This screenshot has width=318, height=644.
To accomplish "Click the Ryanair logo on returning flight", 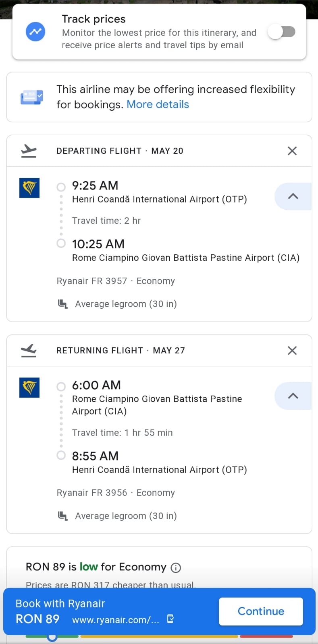I will tap(29, 388).
